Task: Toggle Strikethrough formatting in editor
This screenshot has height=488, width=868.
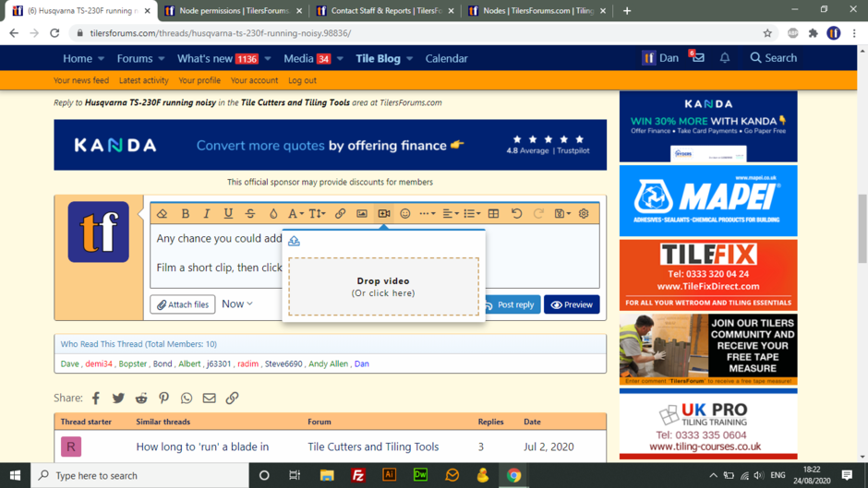Action: (250, 214)
